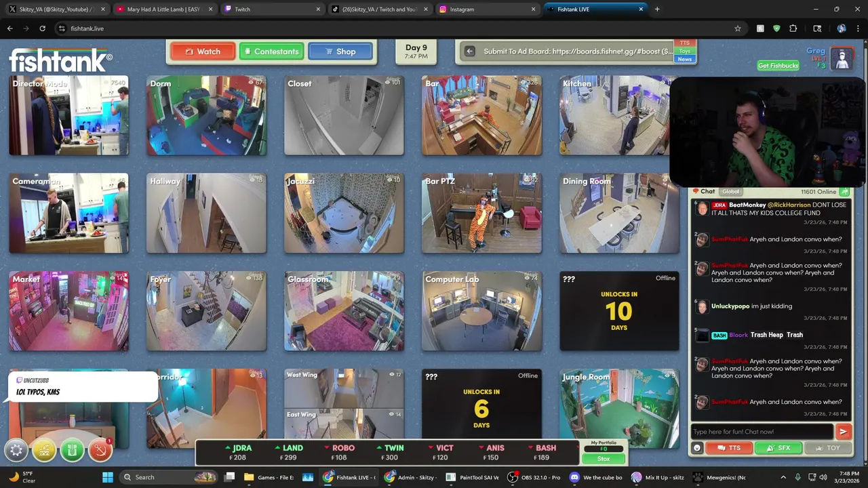Click the back arrow on the ad board banner

pyautogui.click(x=469, y=51)
